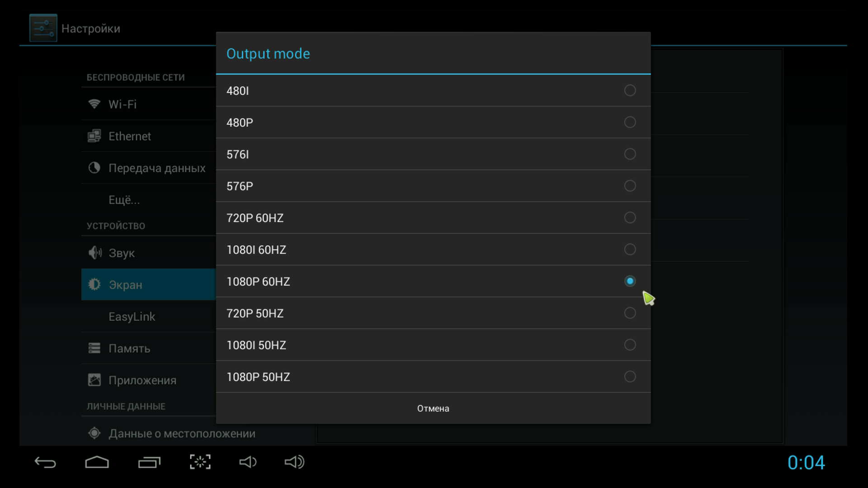This screenshot has width=868, height=488.
Task: Choose the 720P 50HZ option
Action: (630, 313)
